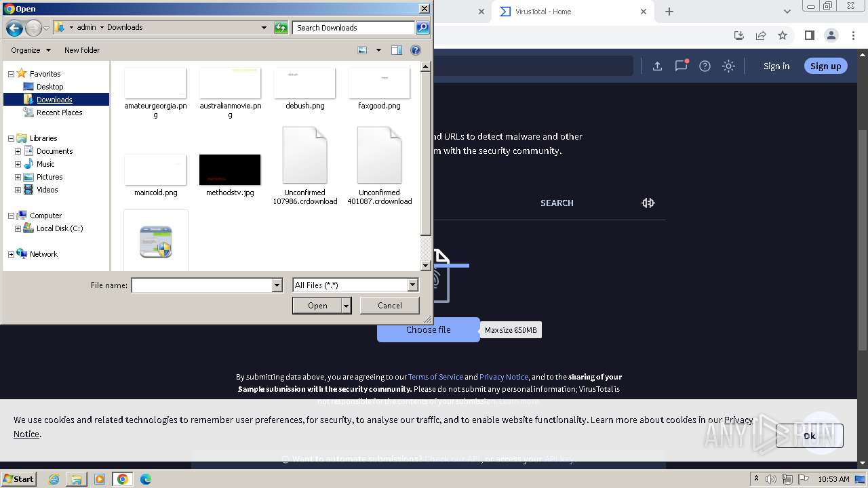Open address bar history dropdown arrow
Viewport: 868px width, 488px height.
pos(264,28)
